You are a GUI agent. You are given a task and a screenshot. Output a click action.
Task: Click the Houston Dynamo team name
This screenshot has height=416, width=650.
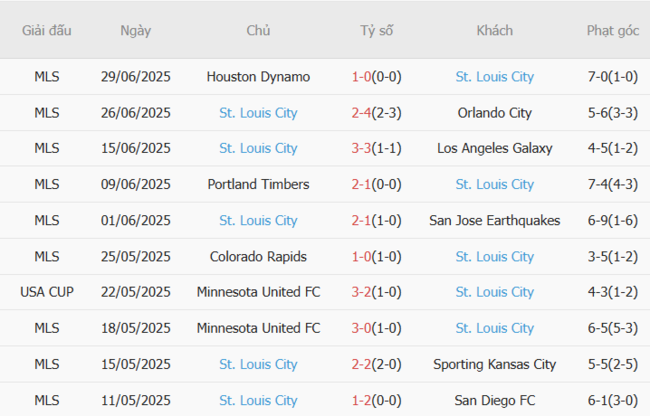coord(258,76)
